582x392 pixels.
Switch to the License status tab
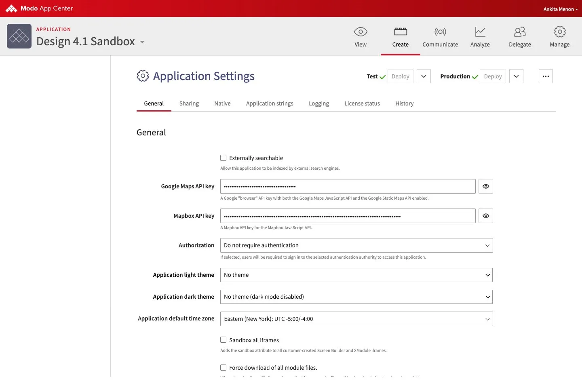362,103
